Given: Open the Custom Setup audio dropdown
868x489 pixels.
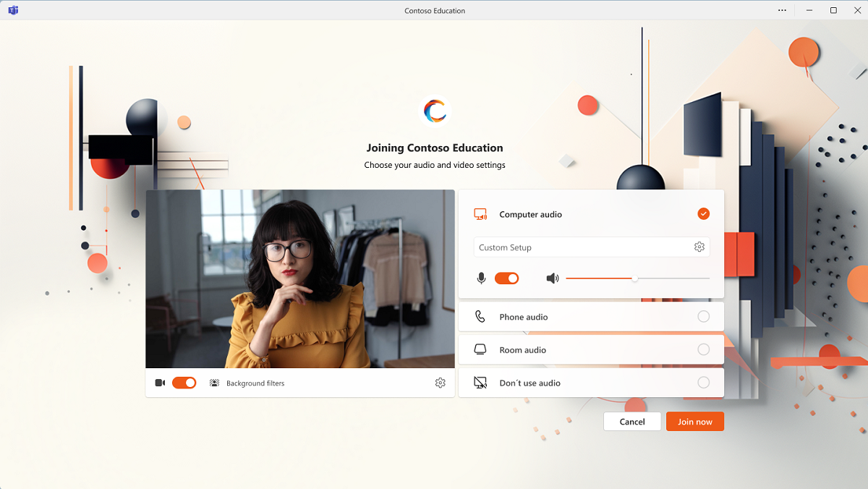Looking at the screenshot, I should tap(582, 247).
